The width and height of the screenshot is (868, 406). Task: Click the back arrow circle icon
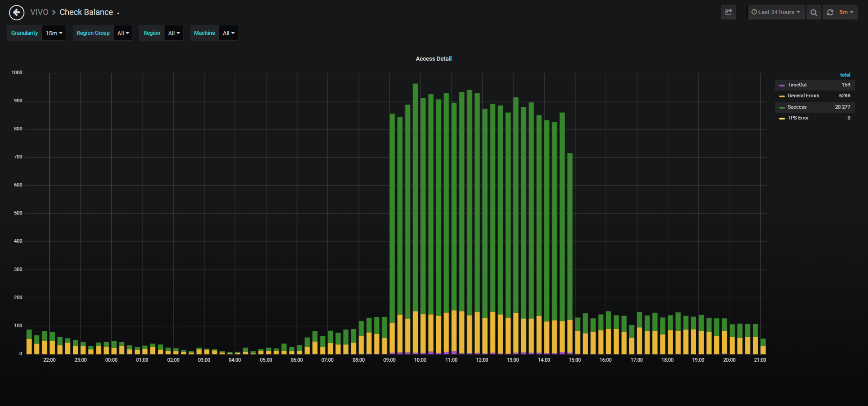pyautogui.click(x=17, y=12)
